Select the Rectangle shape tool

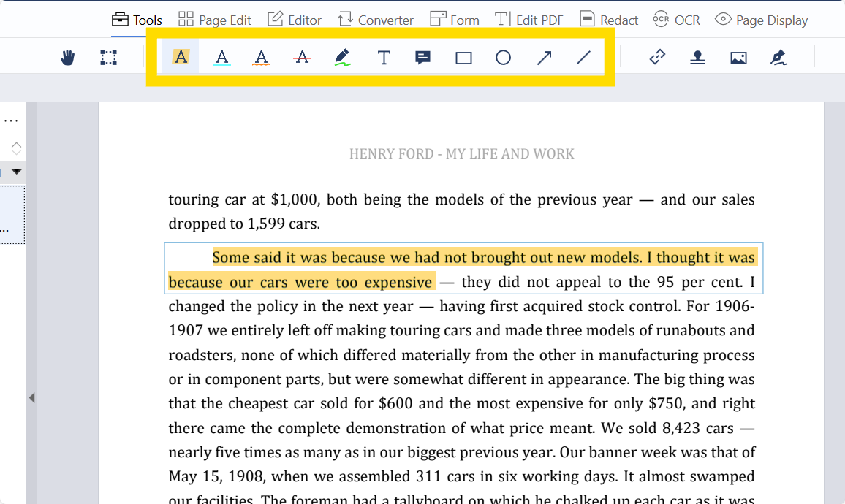coord(463,58)
